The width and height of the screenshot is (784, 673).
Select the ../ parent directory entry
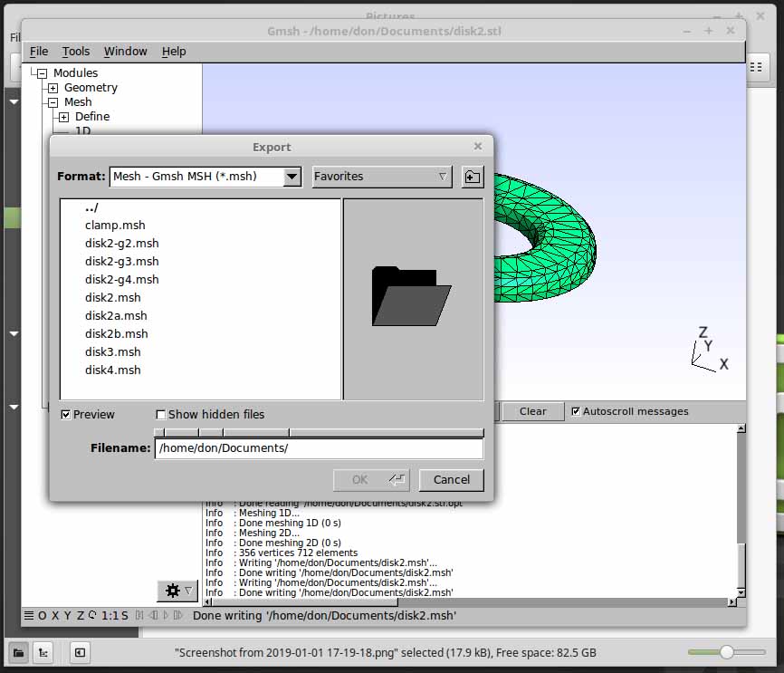coord(200,207)
